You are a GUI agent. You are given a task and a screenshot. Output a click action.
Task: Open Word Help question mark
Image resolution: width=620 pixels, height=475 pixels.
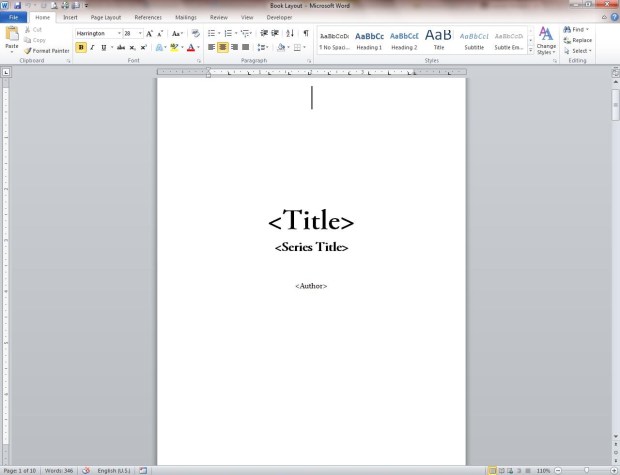pyautogui.click(x=614, y=17)
